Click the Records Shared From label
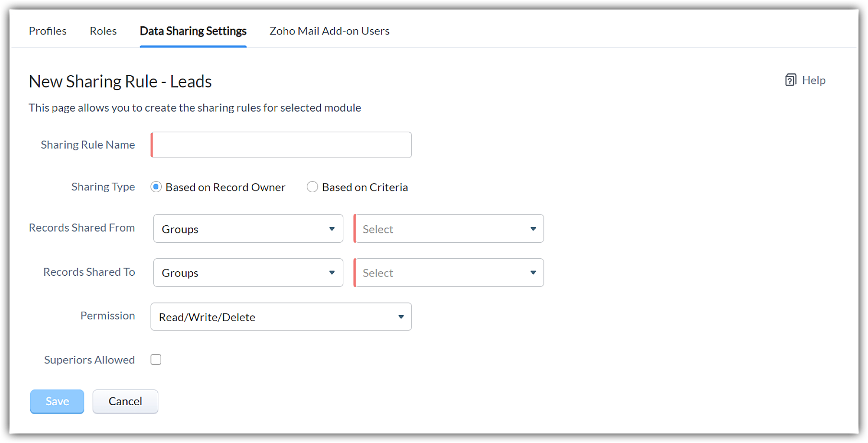Image resolution: width=868 pixels, height=443 pixels. point(82,228)
